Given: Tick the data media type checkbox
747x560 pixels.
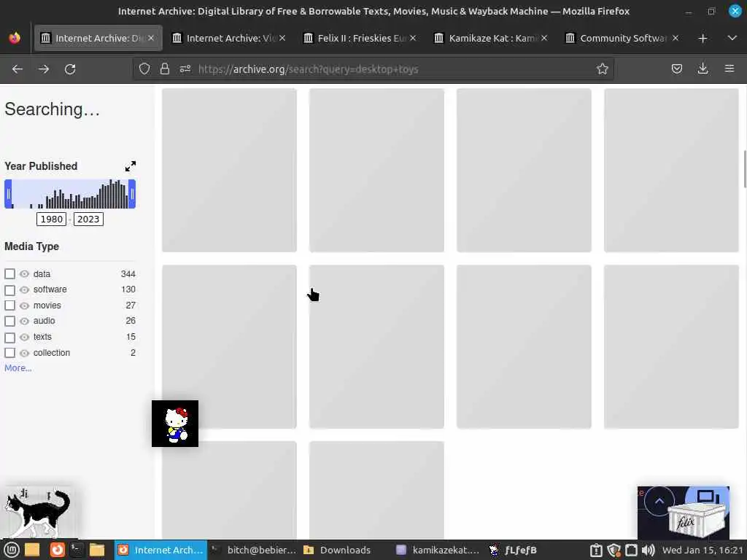Looking at the screenshot, I should coord(9,274).
